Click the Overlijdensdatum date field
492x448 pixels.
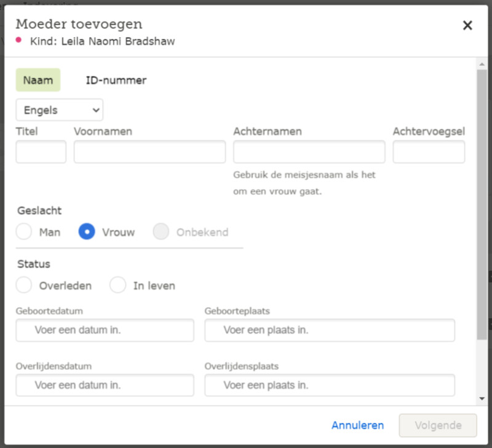coord(105,385)
